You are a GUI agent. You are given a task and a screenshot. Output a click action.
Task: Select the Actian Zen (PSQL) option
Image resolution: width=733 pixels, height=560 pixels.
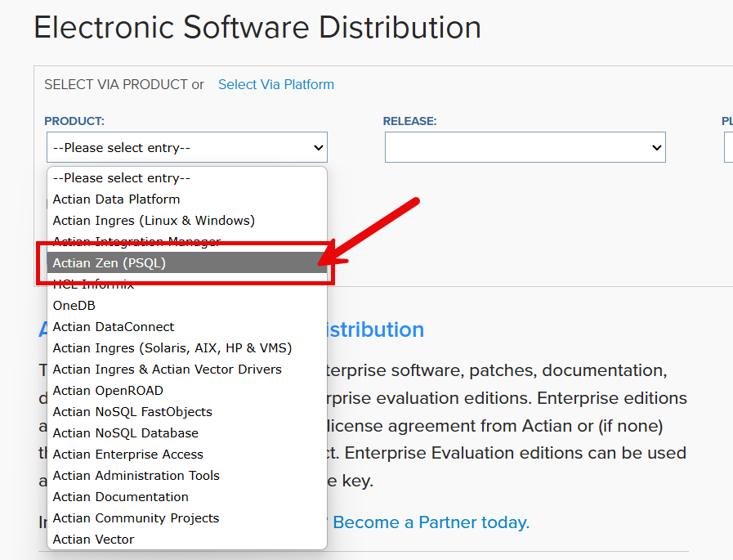tap(187, 263)
